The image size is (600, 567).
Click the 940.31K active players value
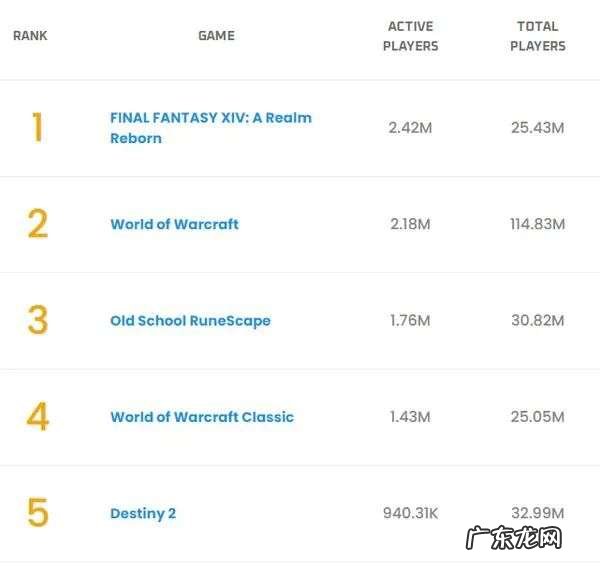pyautogui.click(x=410, y=514)
